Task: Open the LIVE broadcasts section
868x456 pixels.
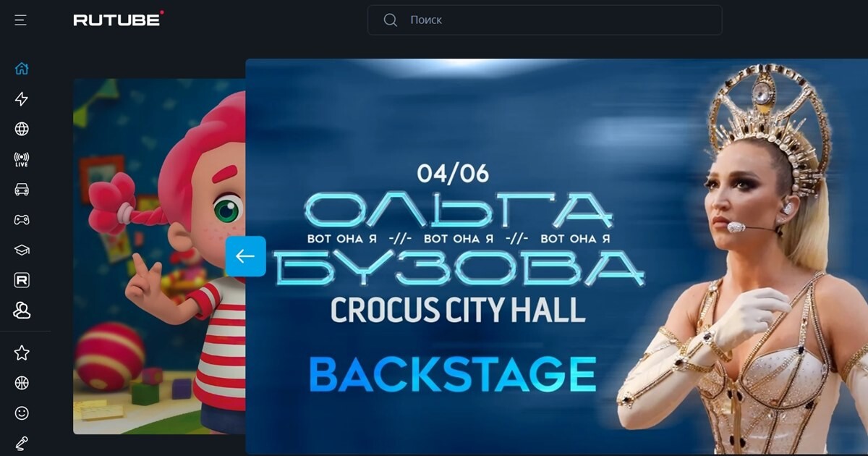Action: point(22,159)
